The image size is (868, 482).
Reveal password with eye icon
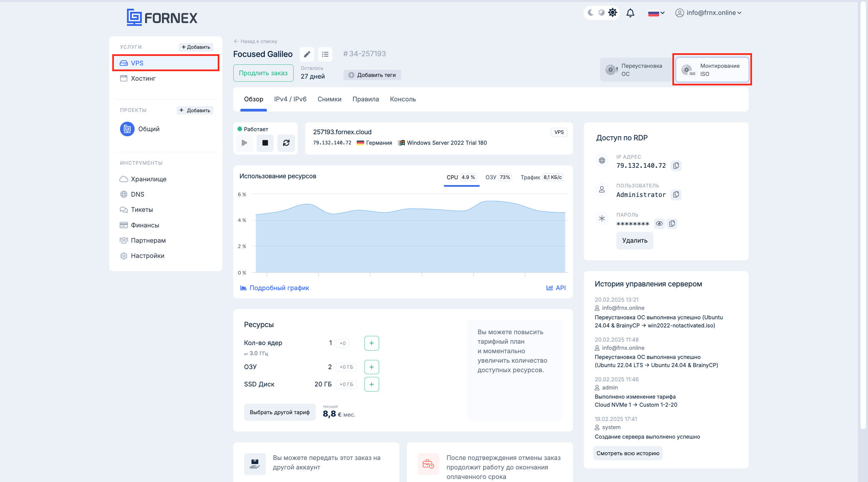[659, 224]
